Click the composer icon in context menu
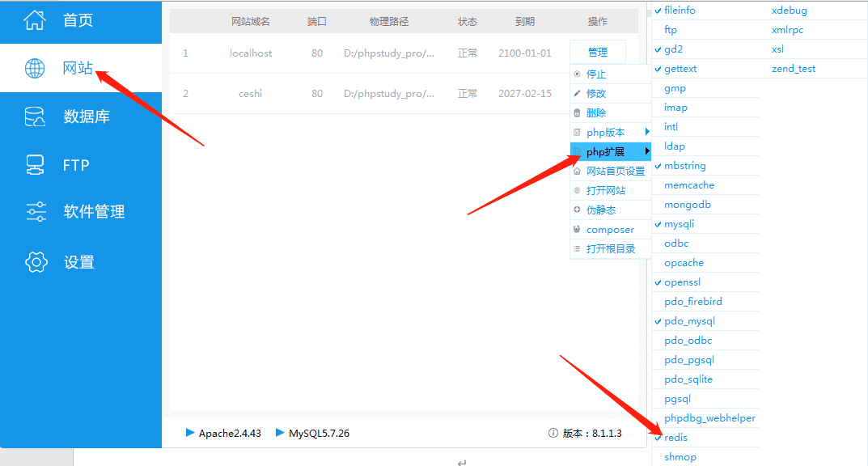 [x=577, y=229]
